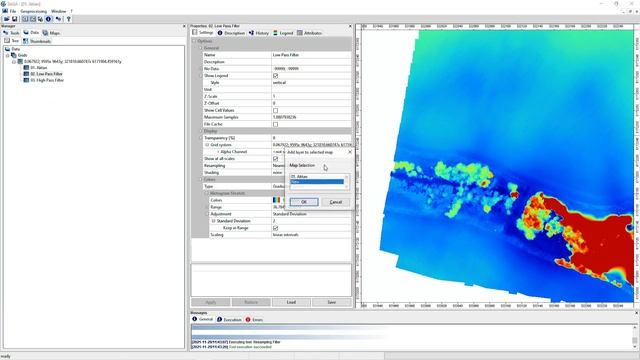
Task: Open the Legend tab in Properties
Action: [283, 33]
